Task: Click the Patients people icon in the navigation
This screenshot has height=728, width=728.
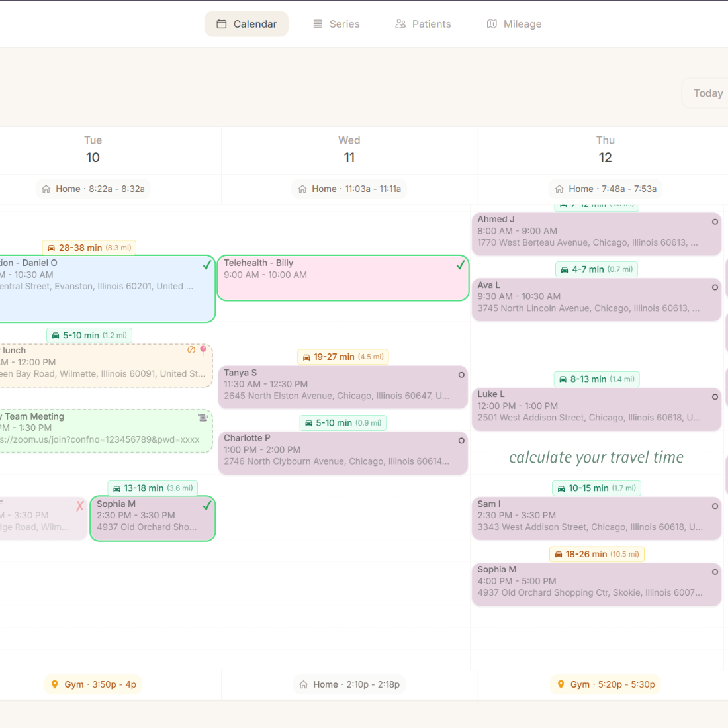Action: coord(400,23)
